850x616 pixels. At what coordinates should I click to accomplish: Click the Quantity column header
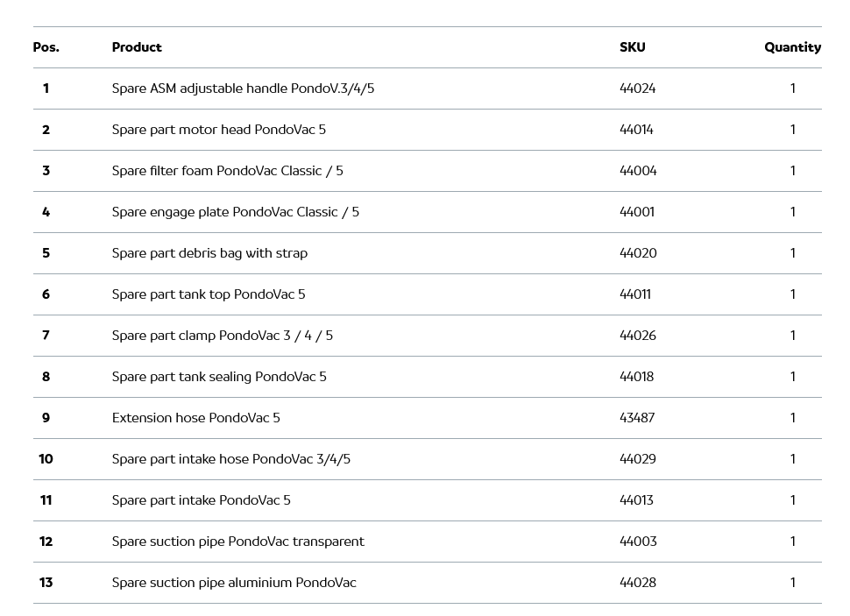click(x=792, y=47)
